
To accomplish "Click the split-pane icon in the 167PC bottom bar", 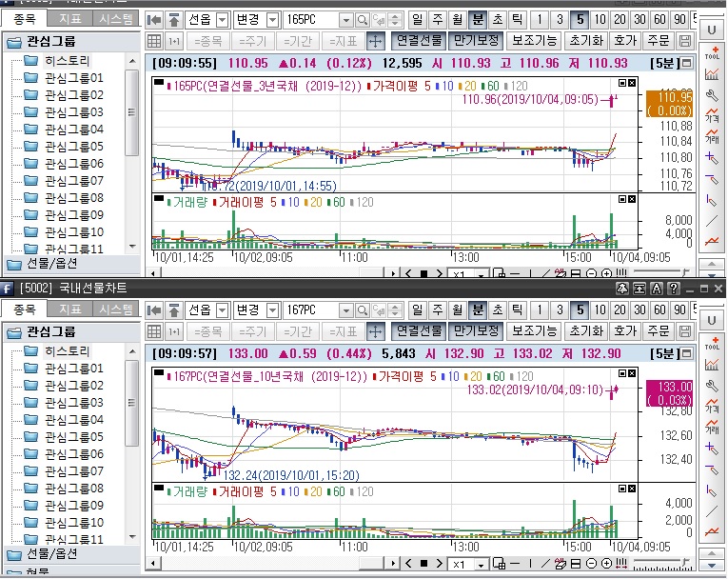I will coord(576,564).
